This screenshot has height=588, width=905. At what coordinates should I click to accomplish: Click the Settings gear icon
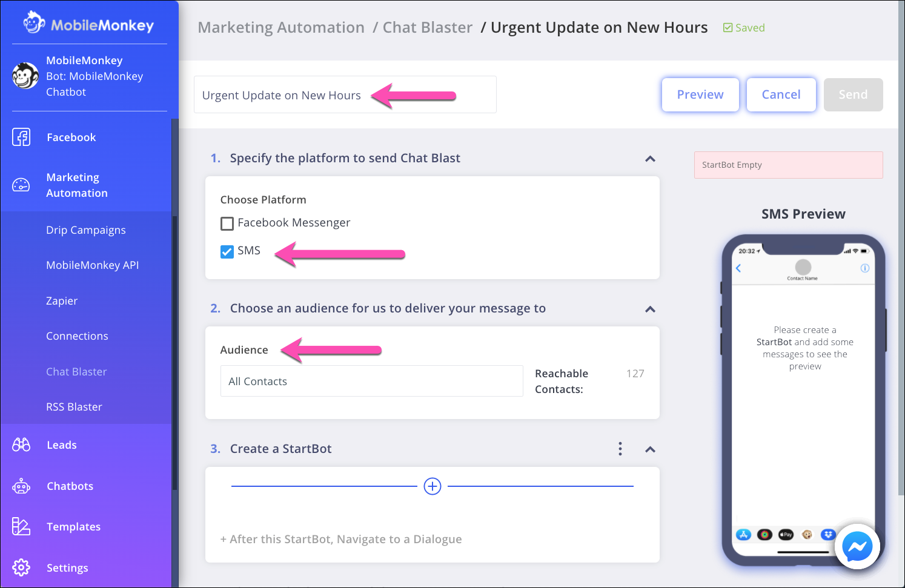(21, 568)
